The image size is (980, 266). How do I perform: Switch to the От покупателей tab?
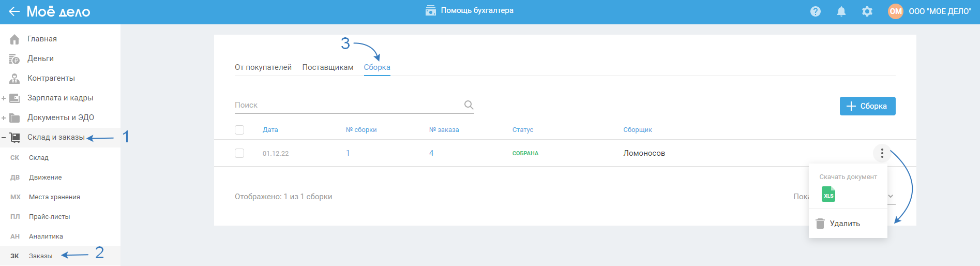click(263, 67)
